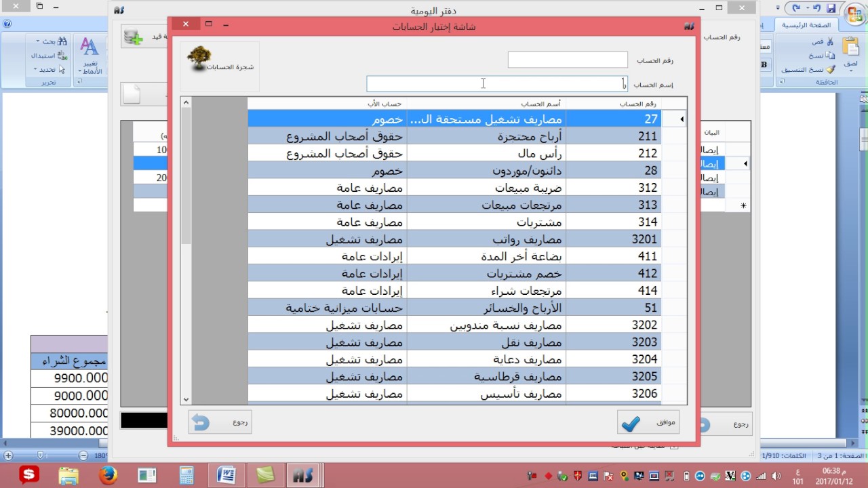Open Word help question mark icon

point(7,23)
